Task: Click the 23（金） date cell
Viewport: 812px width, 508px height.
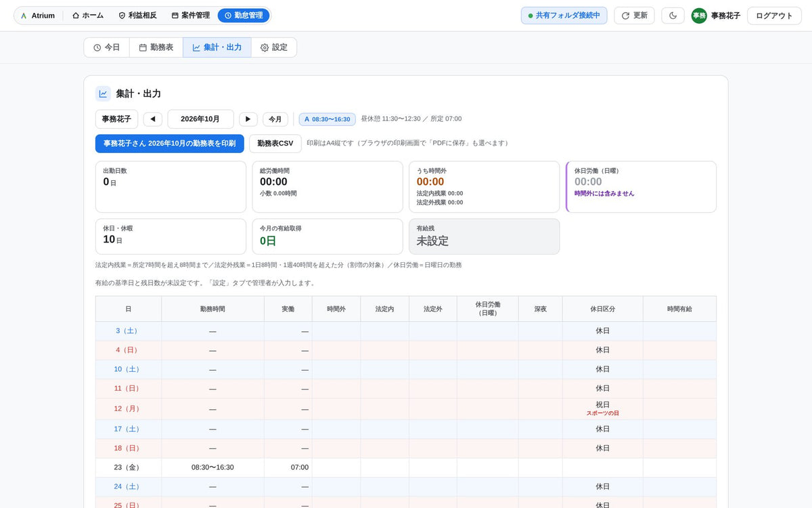Action: coord(129,467)
